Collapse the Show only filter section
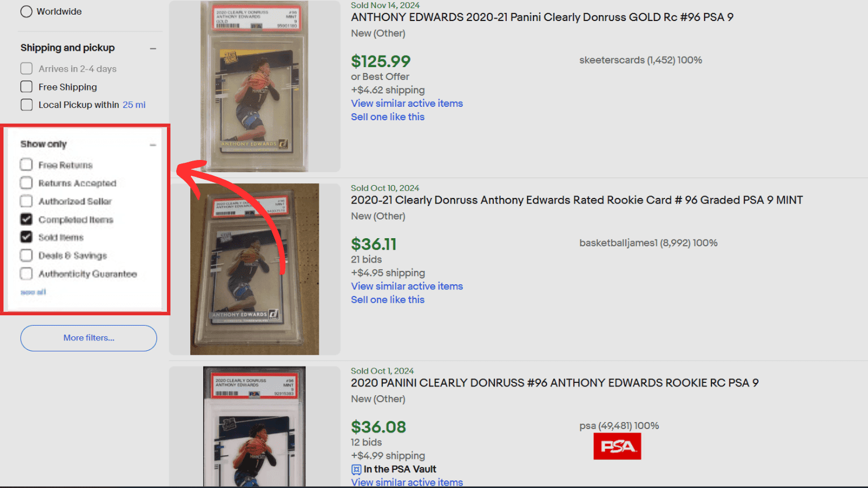This screenshot has width=868, height=488. click(x=153, y=145)
